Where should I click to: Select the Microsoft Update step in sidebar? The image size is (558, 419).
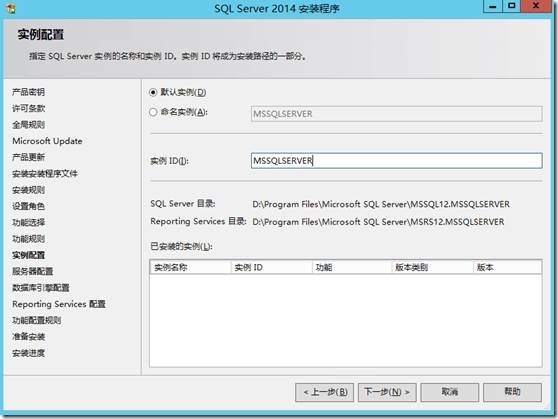pyautogui.click(x=47, y=141)
